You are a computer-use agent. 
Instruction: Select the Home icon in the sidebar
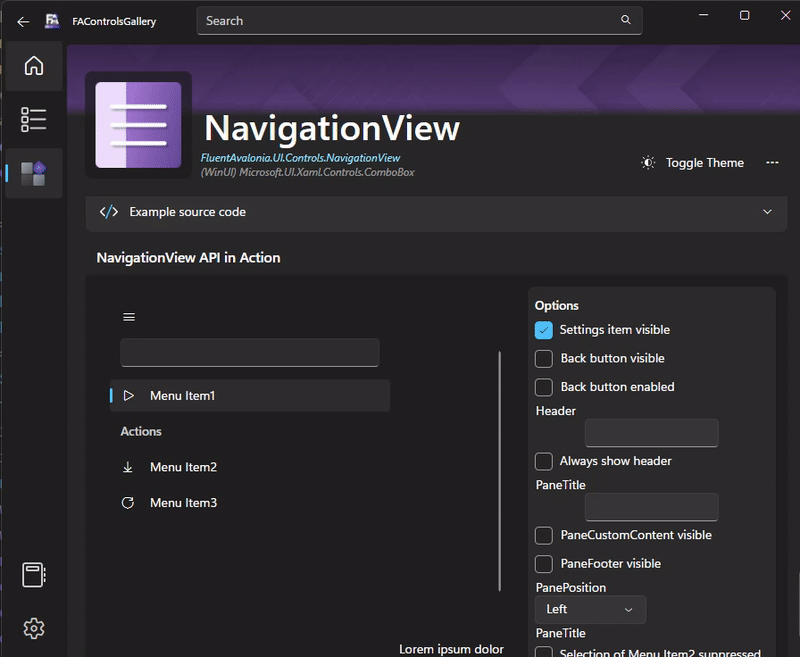(33, 66)
